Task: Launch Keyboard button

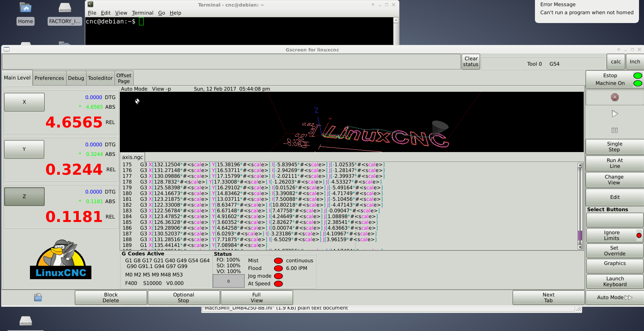Action: [614, 281]
